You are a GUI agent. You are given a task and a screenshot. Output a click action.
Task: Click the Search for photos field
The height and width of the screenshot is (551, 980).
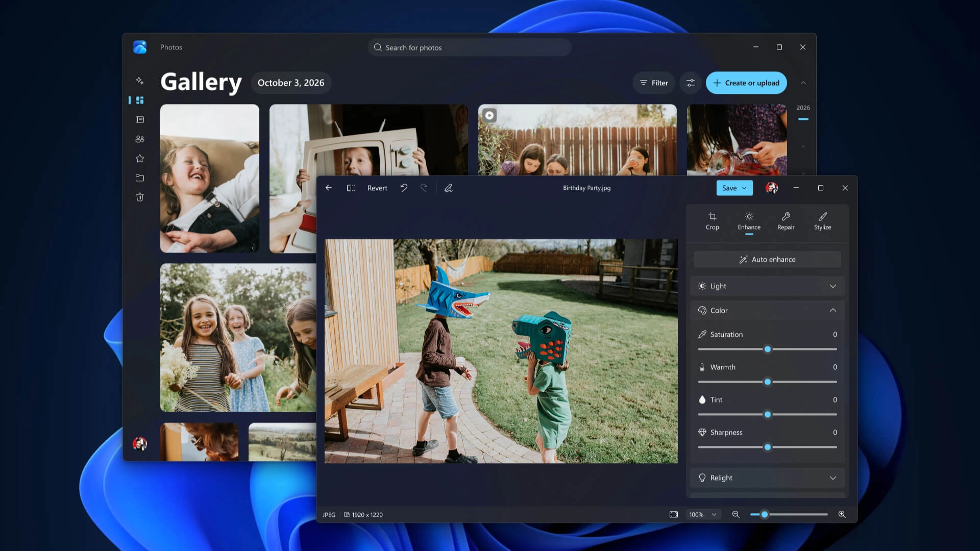(x=469, y=47)
